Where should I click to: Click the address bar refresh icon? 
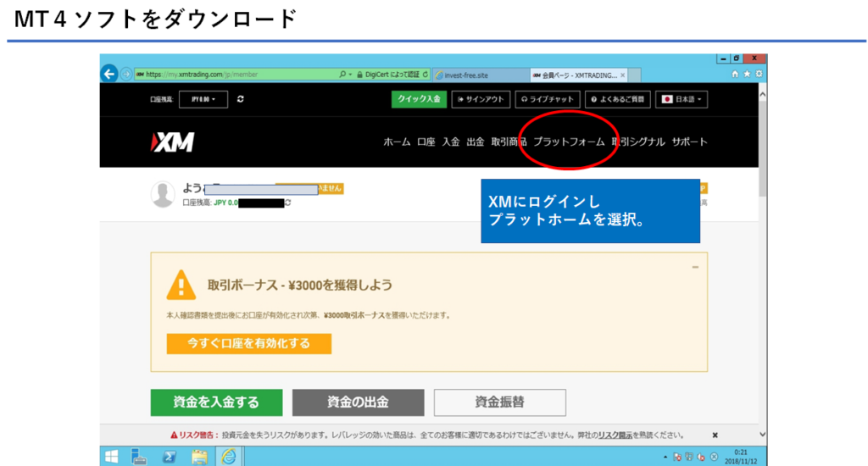point(426,75)
